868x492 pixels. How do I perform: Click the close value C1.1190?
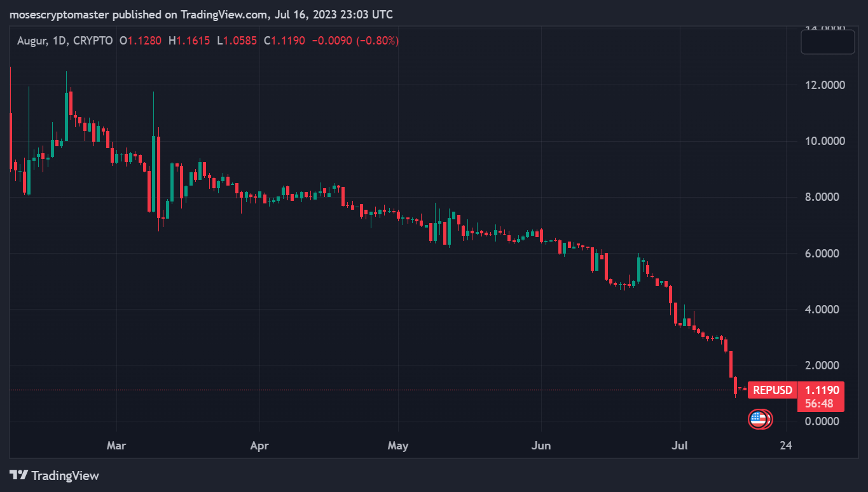[284, 41]
